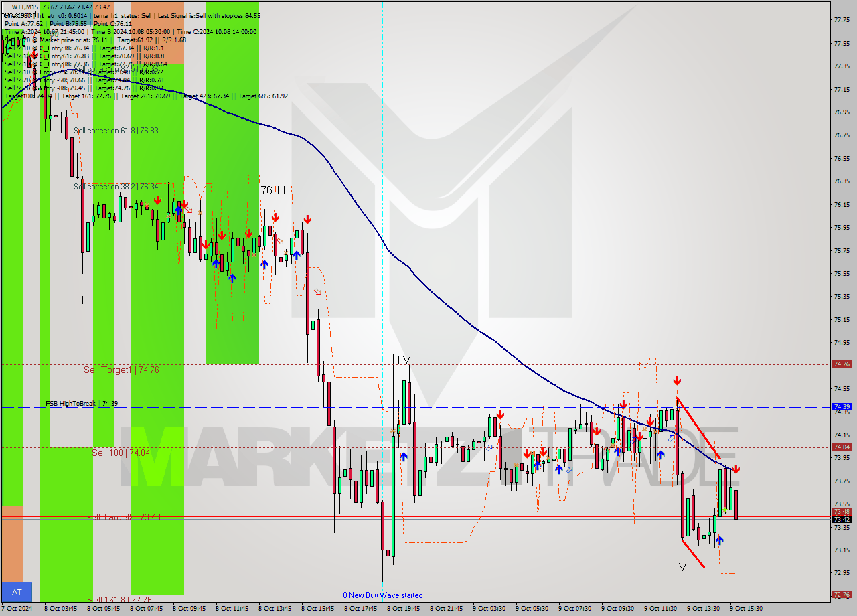857x616 pixels.
Task: Click the '0 New Buy Wave started' text
Action: [383, 595]
